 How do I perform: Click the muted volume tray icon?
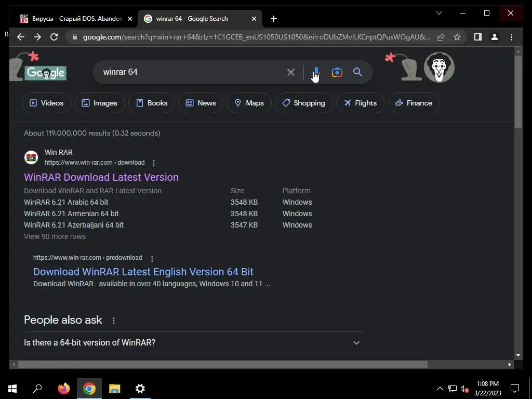coord(464,389)
